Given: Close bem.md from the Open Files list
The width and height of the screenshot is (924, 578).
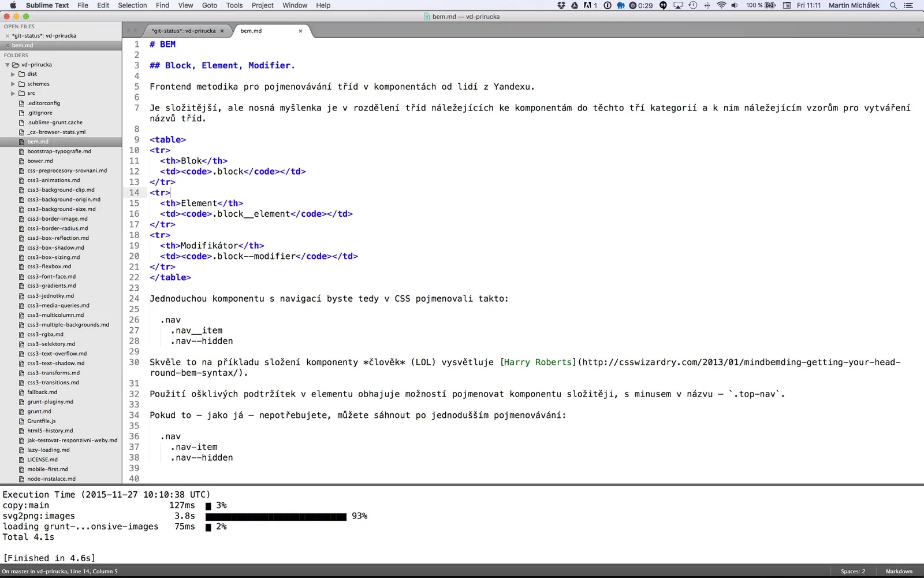Looking at the screenshot, I should coord(7,45).
